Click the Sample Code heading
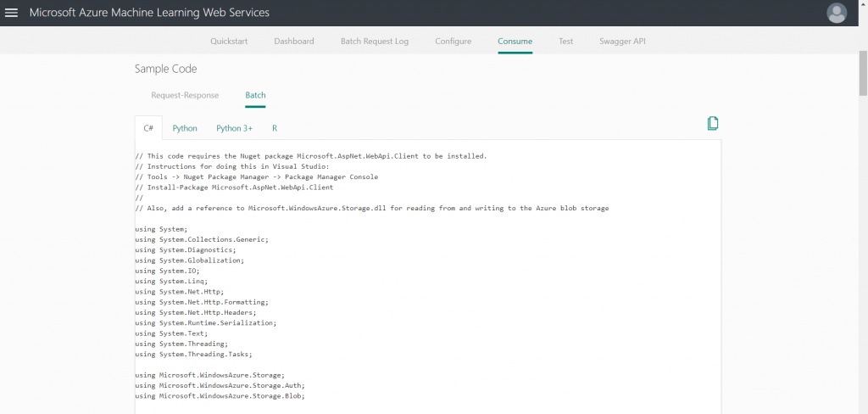The height and width of the screenshot is (414, 868). pyautogui.click(x=165, y=69)
